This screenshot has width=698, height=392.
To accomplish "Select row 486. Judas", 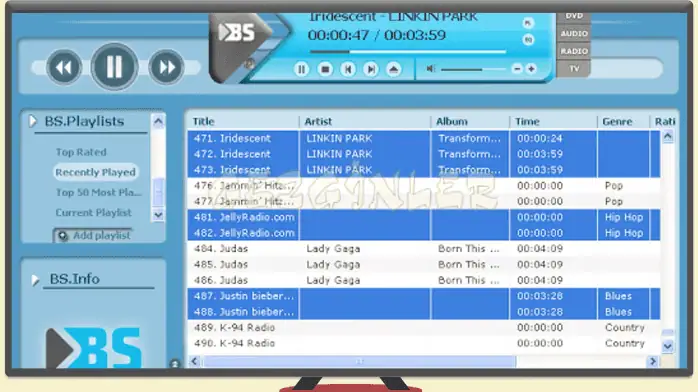I will (423, 280).
